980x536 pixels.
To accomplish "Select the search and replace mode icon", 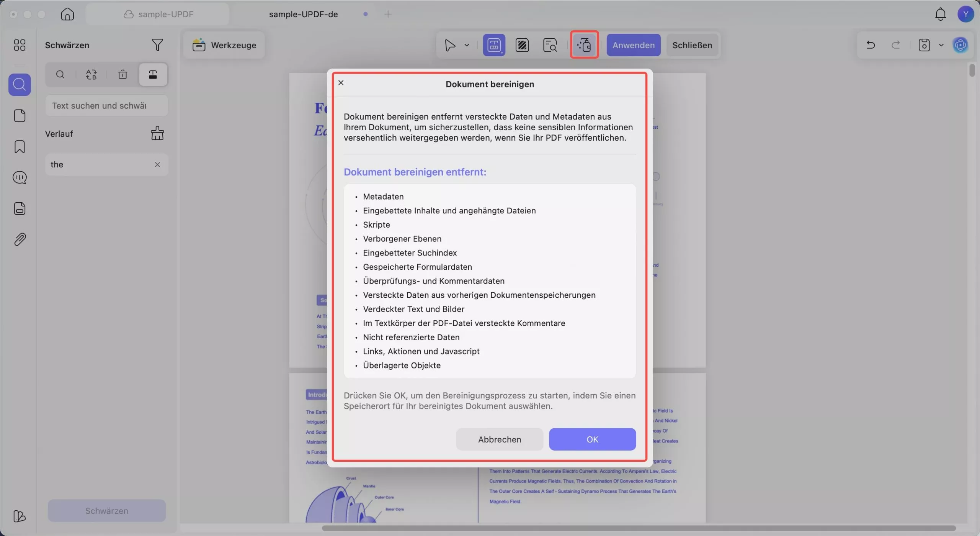I will click(91, 74).
